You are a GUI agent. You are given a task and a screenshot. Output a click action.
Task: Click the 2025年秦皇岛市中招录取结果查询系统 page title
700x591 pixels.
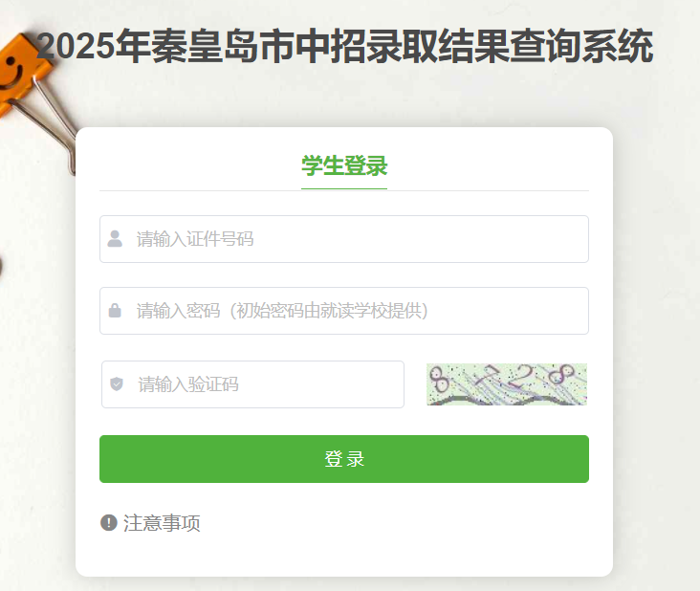coord(344,46)
